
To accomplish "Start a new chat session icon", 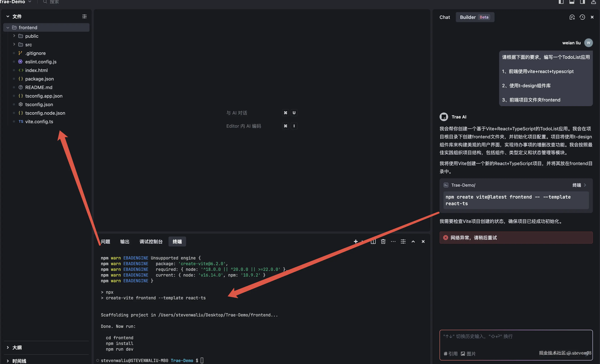I will (x=572, y=17).
